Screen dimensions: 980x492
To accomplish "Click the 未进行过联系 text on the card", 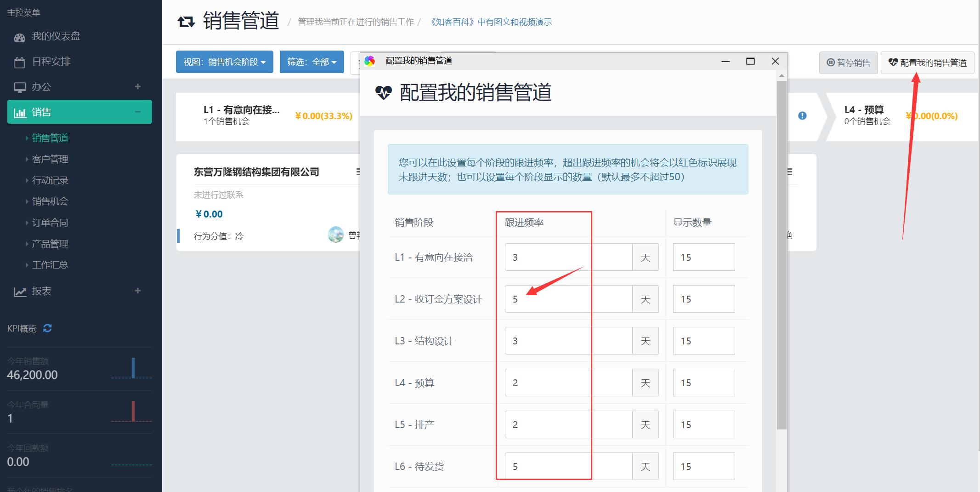I will [219, 195].
